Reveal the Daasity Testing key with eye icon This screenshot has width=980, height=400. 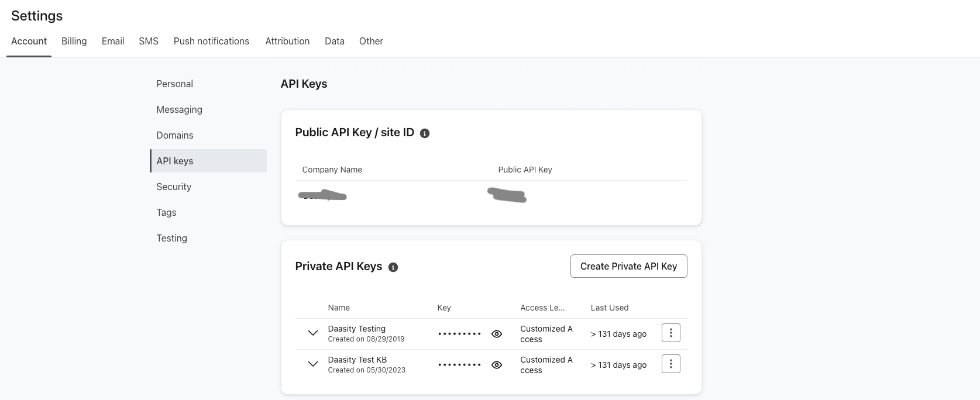[497, 334]
